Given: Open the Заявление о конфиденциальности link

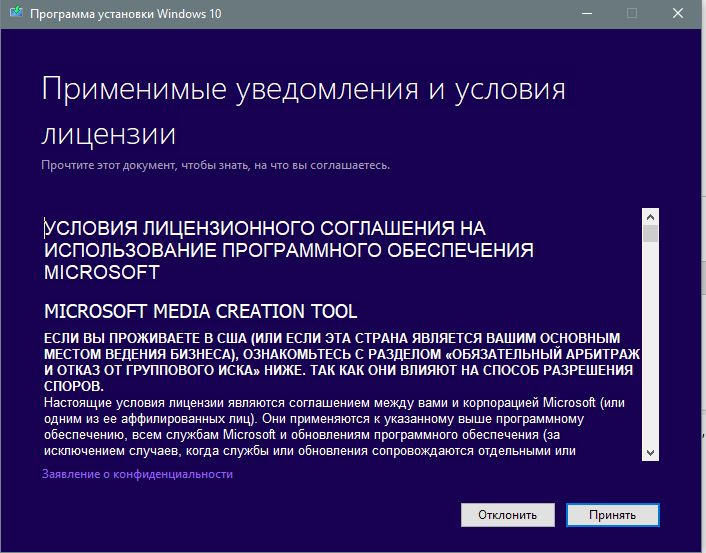Looking at the screenshot, I should [137, 474].
